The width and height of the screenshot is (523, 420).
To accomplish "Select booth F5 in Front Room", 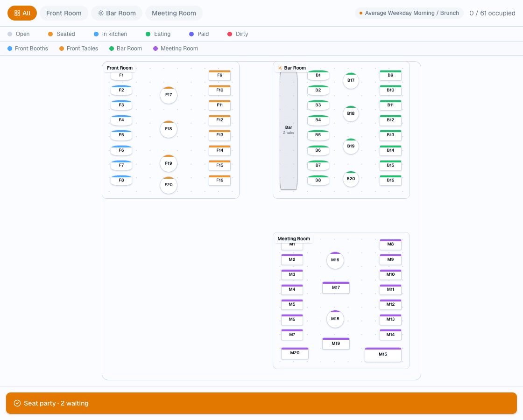I will (121, 135).
